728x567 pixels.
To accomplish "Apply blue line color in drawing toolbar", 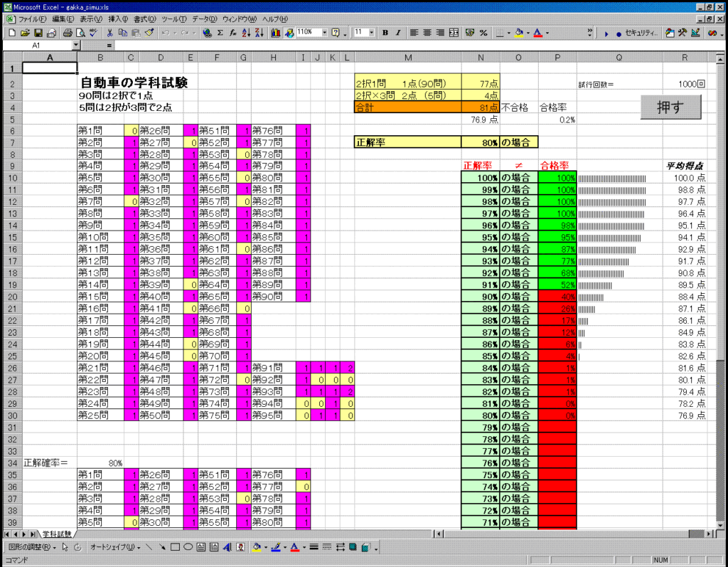I will pyautogui.click(x=275, y=547).
